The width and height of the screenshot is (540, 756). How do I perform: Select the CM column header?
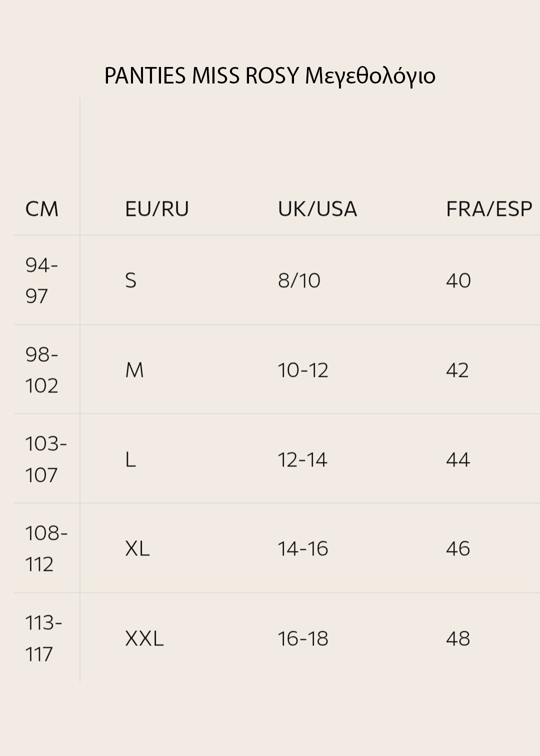click(x=42, y=209)
